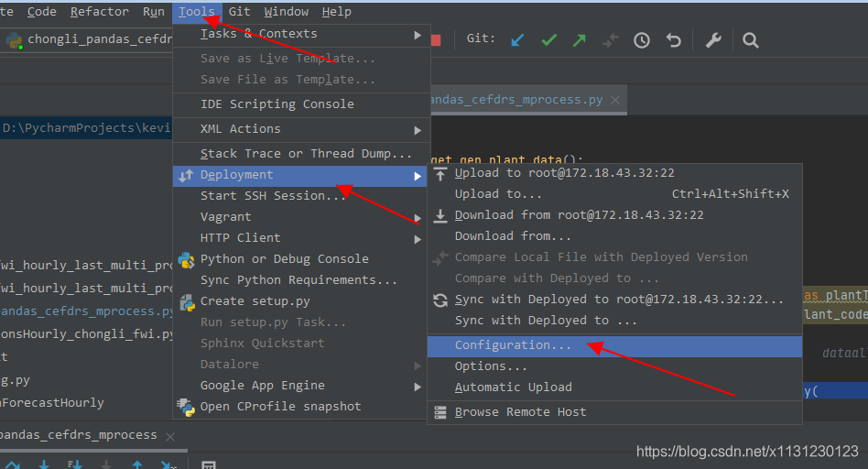Click Git compare with branch grayed icon
Screen dimensions: 868x469
click(610, 40)
